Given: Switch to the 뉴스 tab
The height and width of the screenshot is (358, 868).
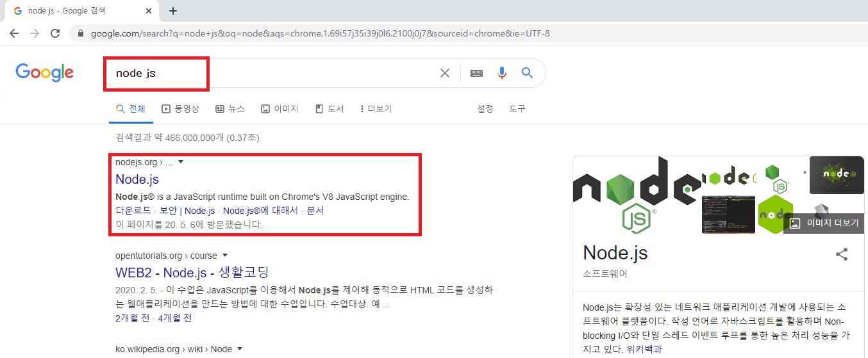Looking at the screenshot, I should [x=230, y=109].
